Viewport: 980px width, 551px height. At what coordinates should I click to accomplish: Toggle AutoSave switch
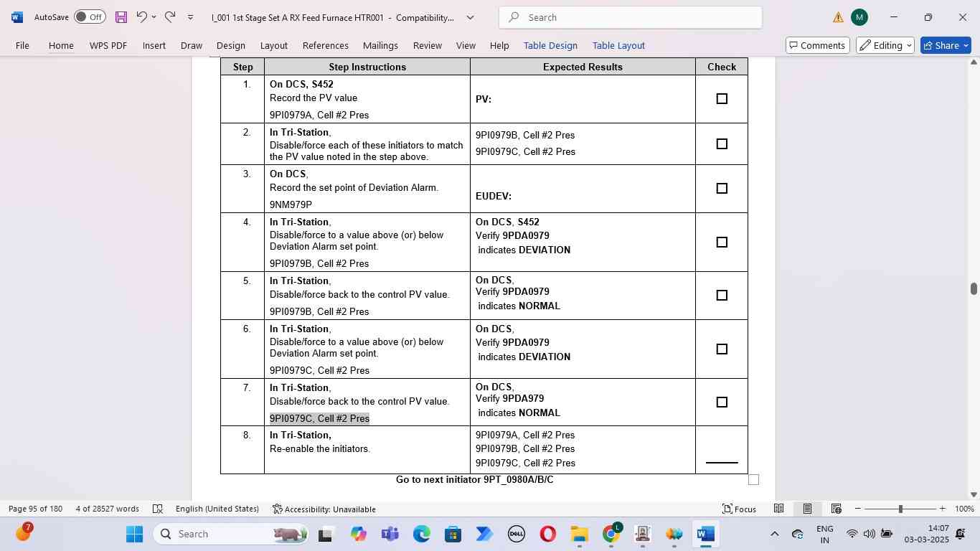90,17
